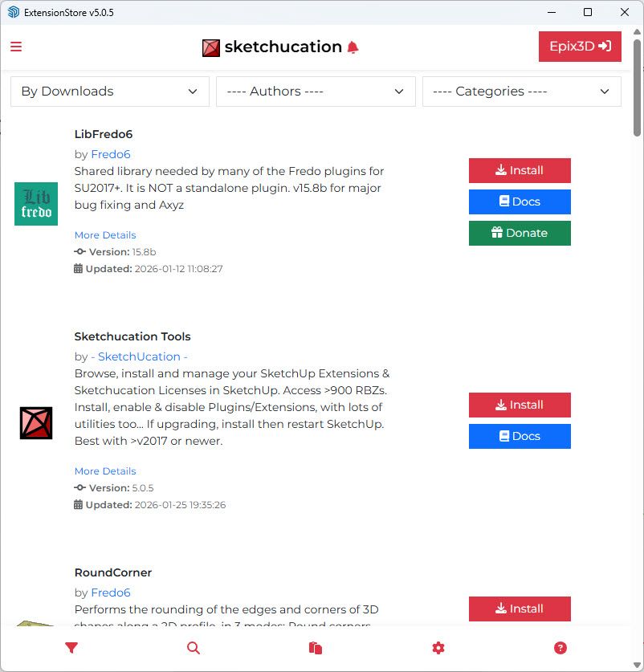
Task: Open More Details for LibFredo6
Action: [x=105, y=235]
